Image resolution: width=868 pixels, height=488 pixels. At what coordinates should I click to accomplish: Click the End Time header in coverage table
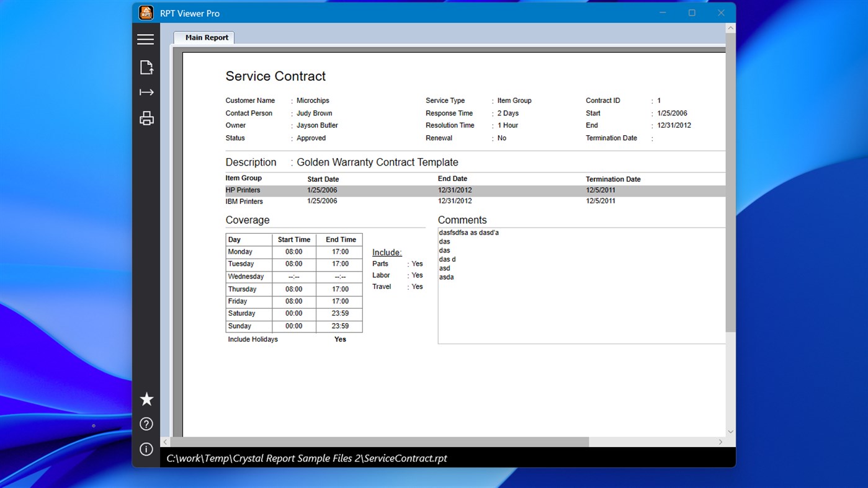tap(341, 239)
